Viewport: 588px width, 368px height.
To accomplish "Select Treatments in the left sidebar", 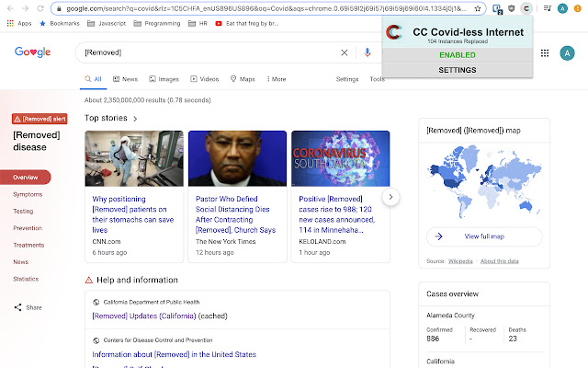I will [28, 246].
